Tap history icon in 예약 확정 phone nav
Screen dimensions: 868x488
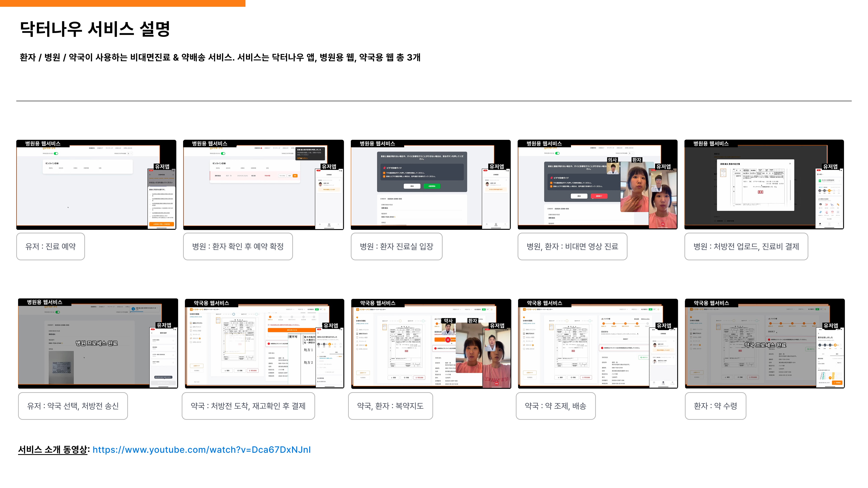tap(329, 224)
